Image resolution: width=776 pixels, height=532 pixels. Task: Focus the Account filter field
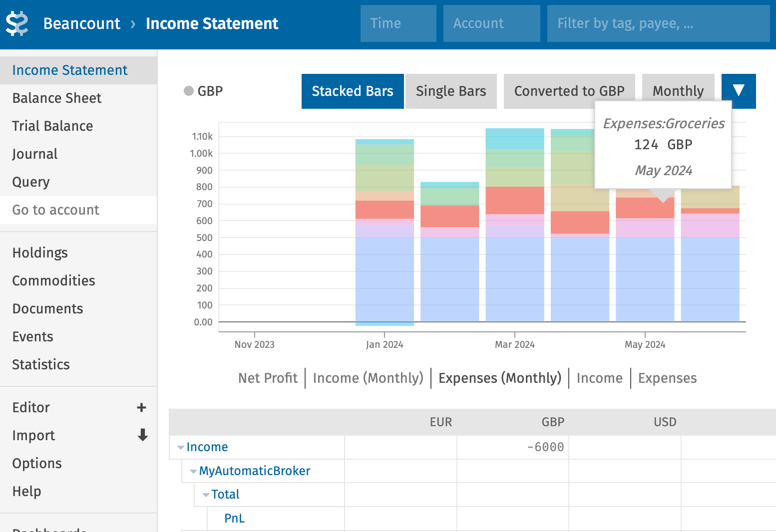click(x=492, y=23)
